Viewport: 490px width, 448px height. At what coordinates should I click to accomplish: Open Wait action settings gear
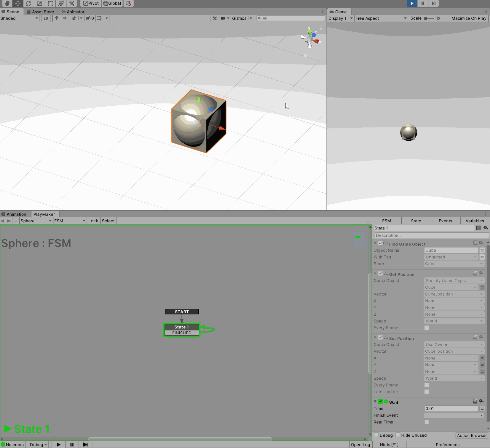[481, 401]
